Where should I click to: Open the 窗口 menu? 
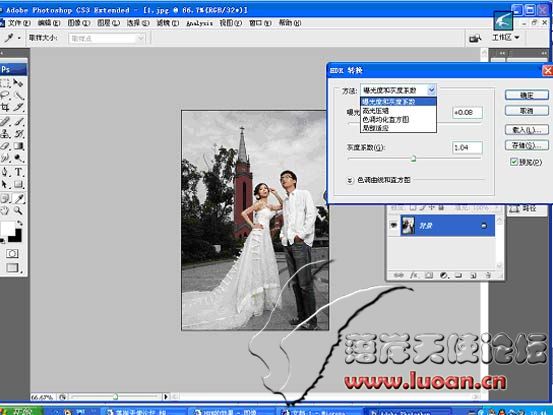(260, 23)
